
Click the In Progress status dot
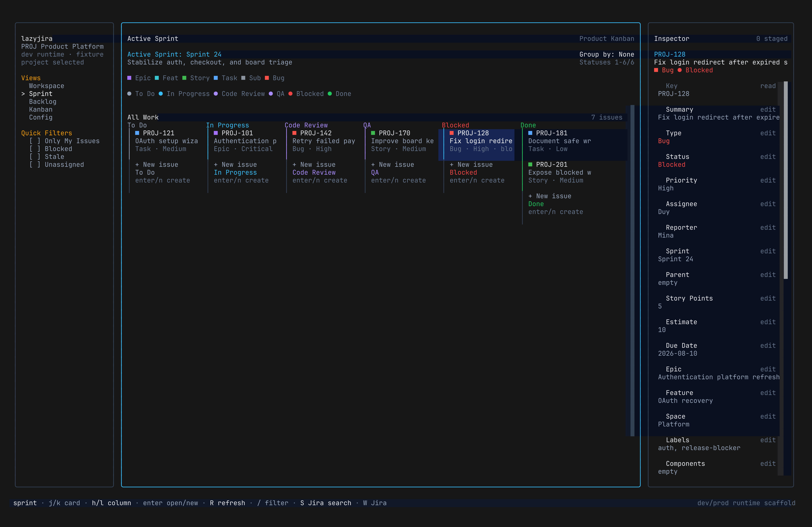[161, 94]
